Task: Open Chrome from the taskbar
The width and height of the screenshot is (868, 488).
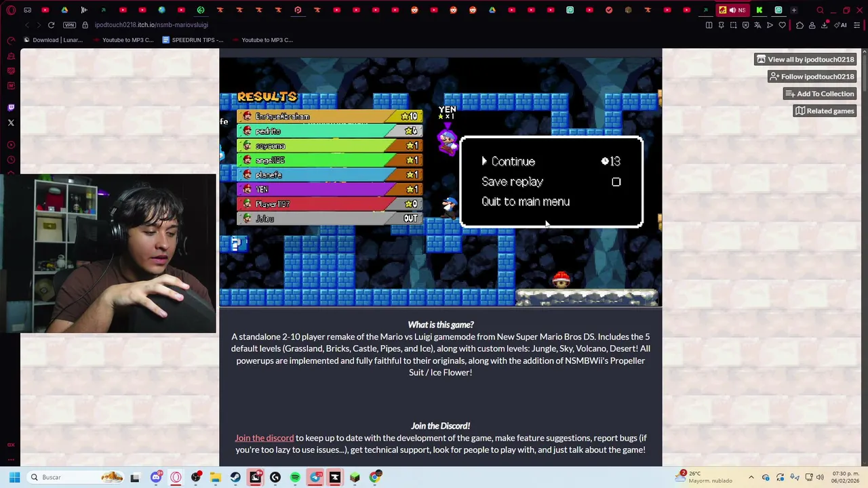Action: 375,477
